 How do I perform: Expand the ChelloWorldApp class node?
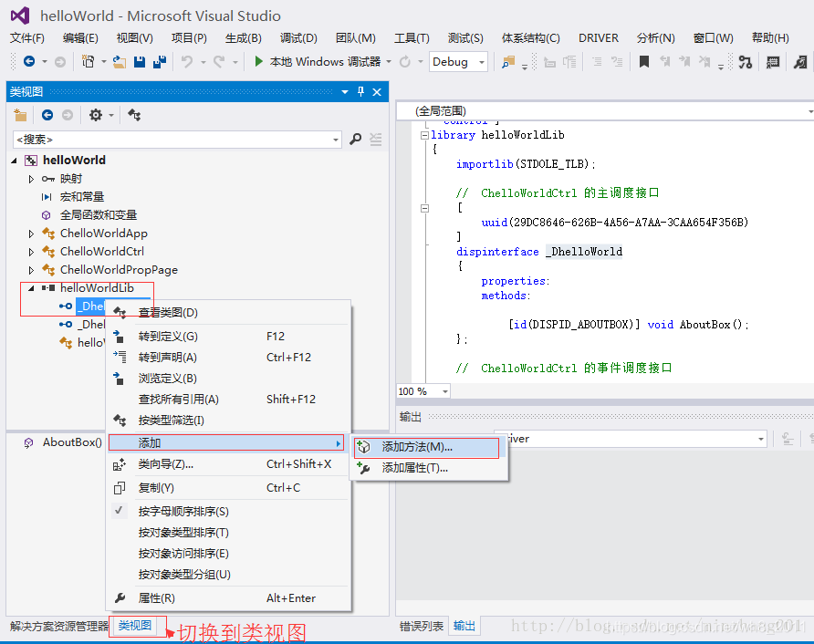click(x=31, y=234)
